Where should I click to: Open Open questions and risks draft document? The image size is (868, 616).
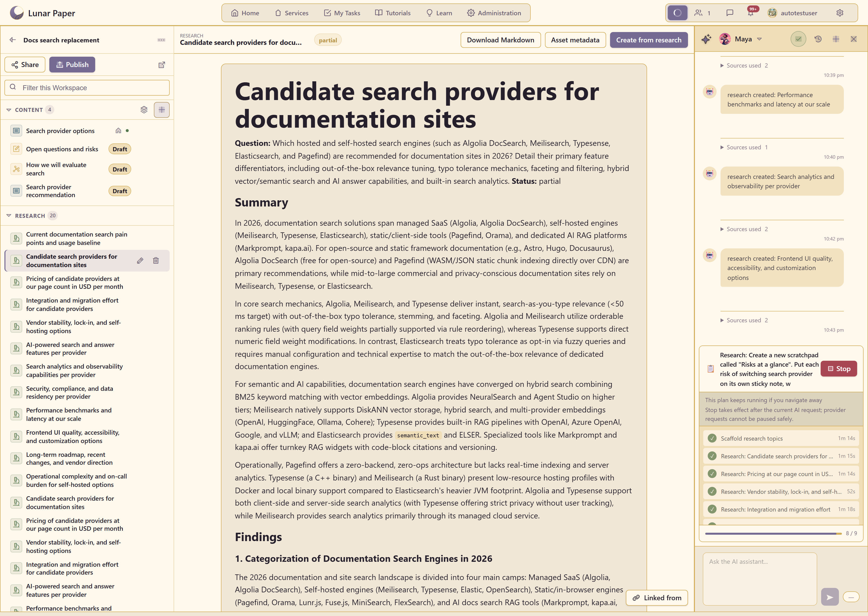[62, 149]
